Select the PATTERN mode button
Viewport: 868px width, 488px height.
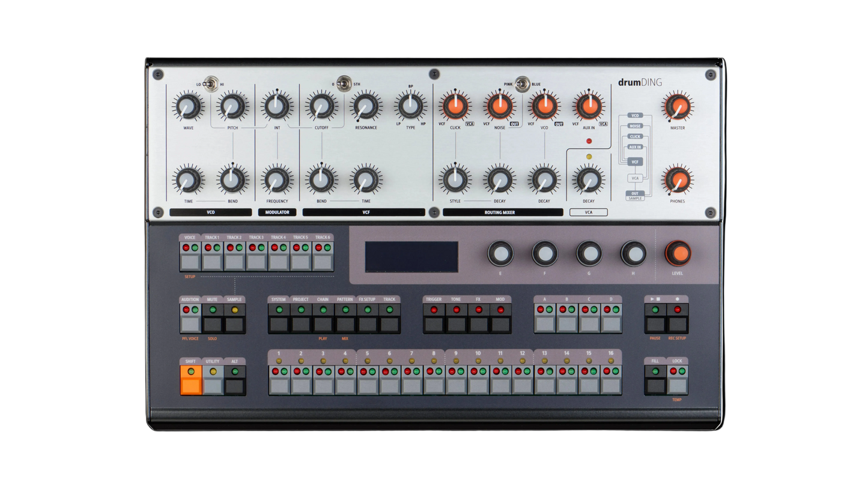[345, 325]
